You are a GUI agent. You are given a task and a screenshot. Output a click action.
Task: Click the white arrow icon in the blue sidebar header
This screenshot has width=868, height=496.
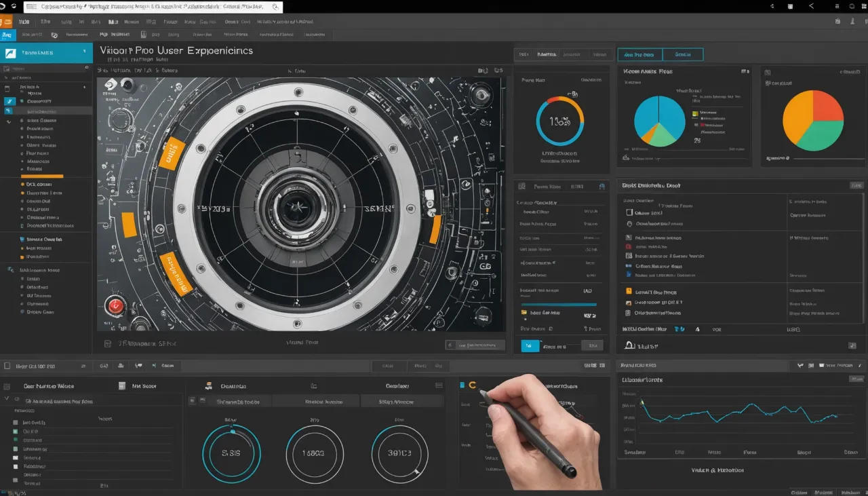(x=10, y=53)
